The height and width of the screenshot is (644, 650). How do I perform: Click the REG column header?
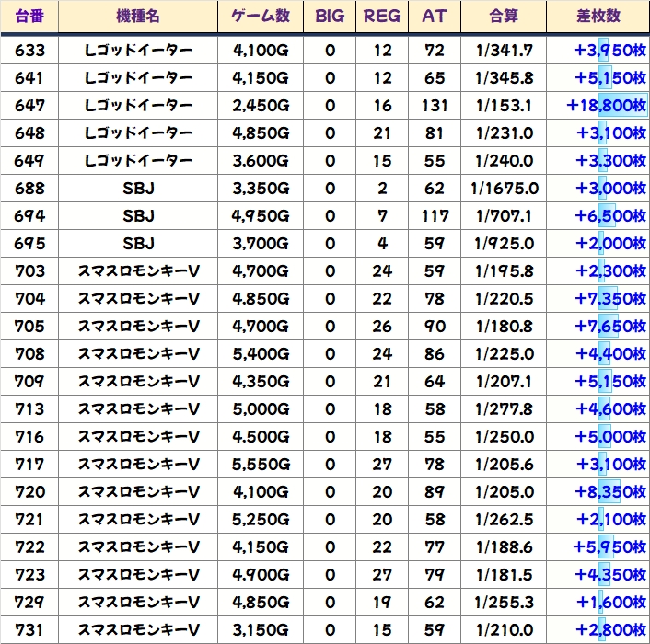[x=382, y=17]
